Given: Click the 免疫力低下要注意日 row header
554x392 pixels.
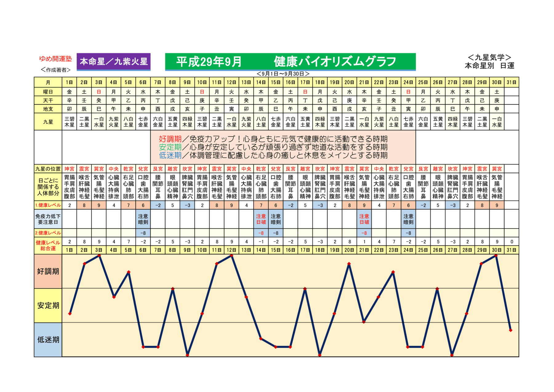Looking at the screenshot, I should [48, 219].
